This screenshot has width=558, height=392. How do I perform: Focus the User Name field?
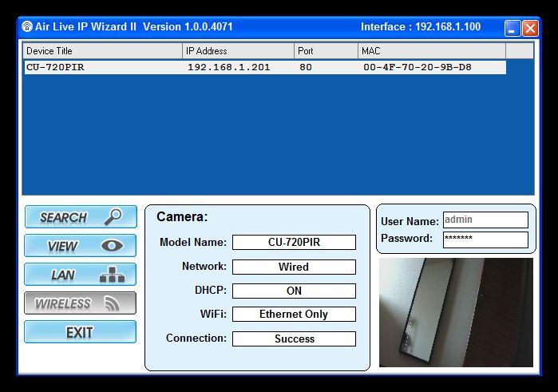click(x=485, y=220)
